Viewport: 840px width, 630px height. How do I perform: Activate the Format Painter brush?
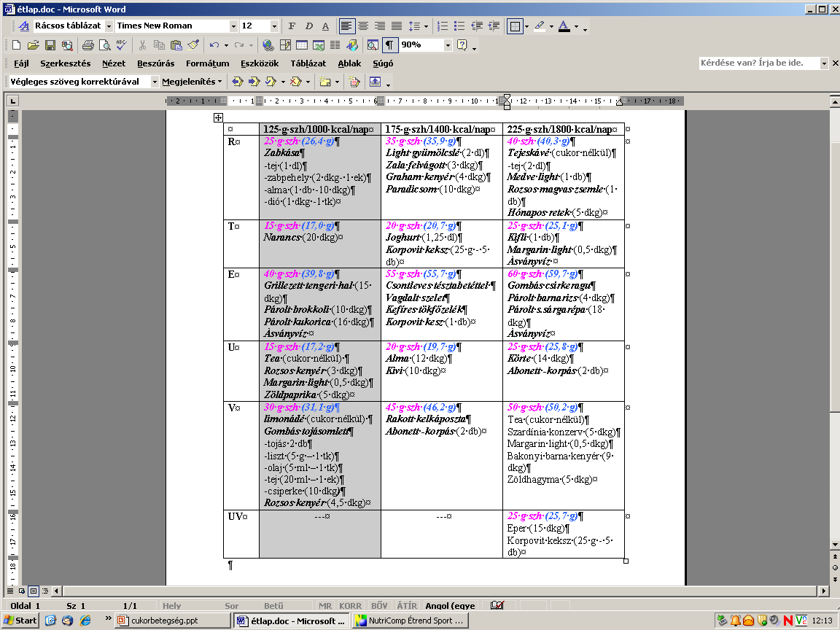point(193,45)
